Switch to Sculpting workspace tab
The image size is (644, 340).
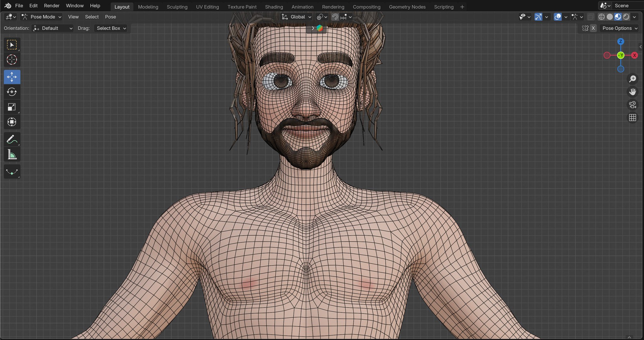[x=177, y=7]
